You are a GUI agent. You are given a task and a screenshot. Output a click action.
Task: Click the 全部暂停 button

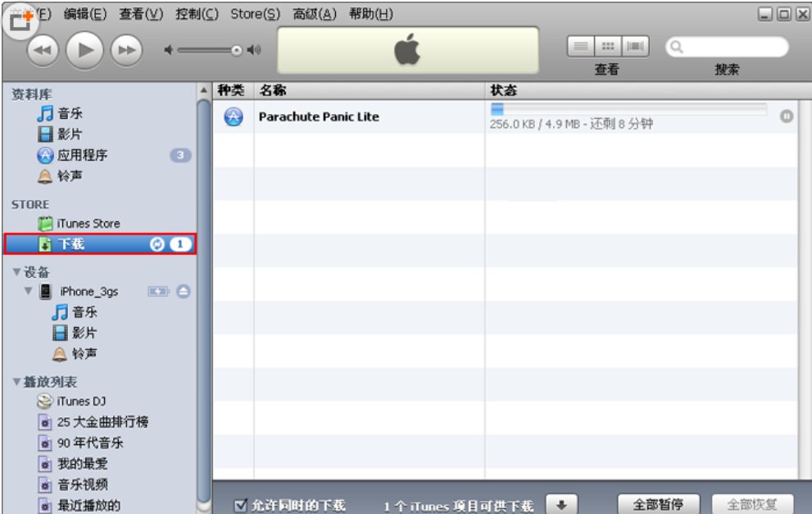pos(658,505)
